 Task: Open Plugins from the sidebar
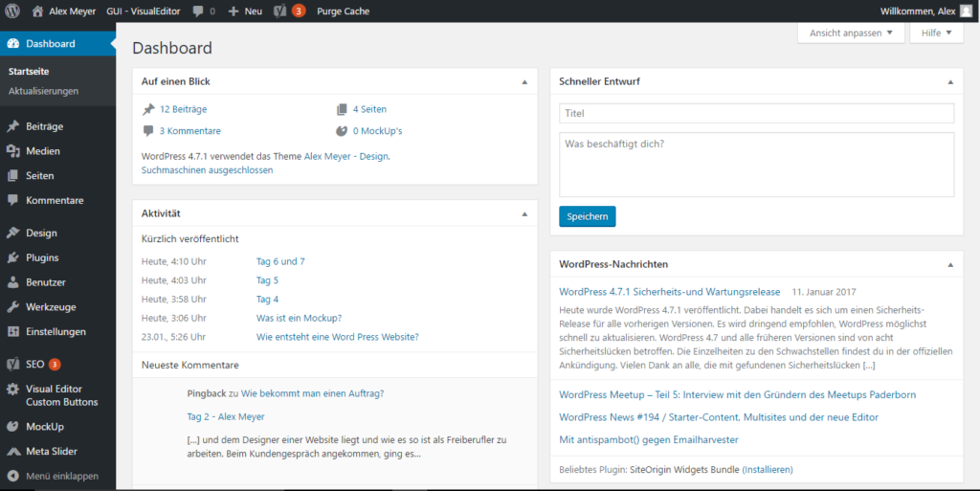42,257
